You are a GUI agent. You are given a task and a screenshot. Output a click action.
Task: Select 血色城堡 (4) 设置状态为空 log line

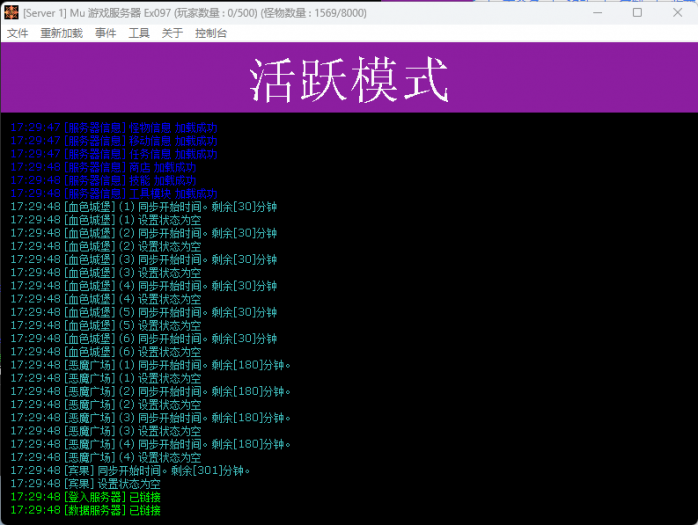tap(106, 299)
